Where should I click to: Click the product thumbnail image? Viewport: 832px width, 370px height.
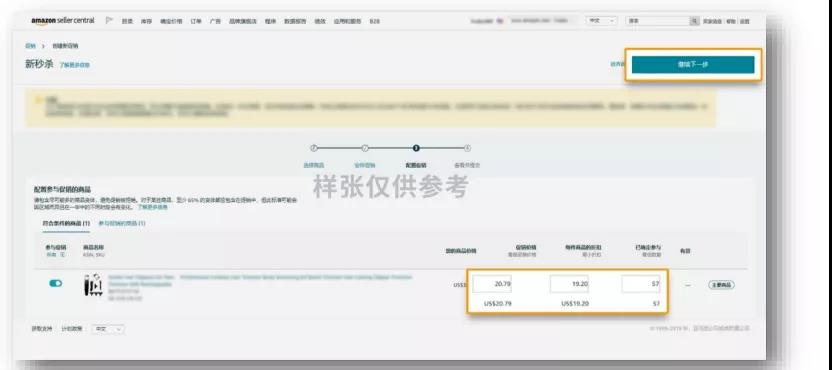(x=93, y=285)
